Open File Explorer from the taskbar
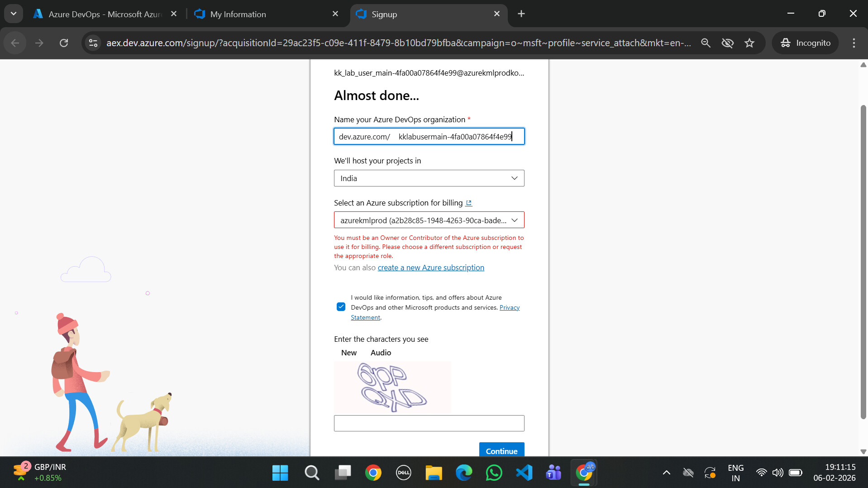868x488 pixels. pos(434,473)
